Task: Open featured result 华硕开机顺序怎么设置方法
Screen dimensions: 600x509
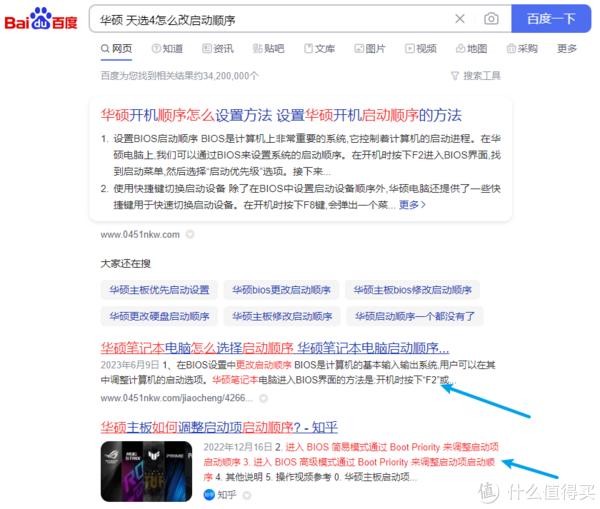Action: [x=281, y=115]
